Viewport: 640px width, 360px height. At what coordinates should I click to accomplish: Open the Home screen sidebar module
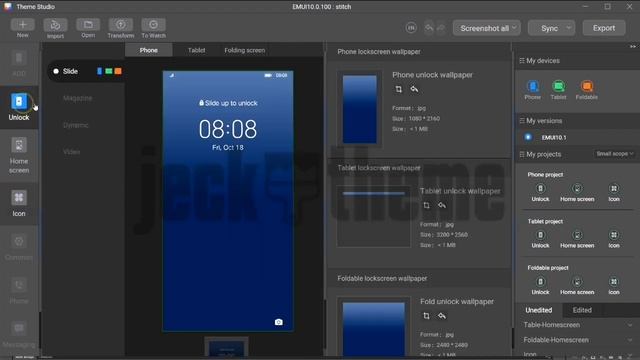(19, 156)
